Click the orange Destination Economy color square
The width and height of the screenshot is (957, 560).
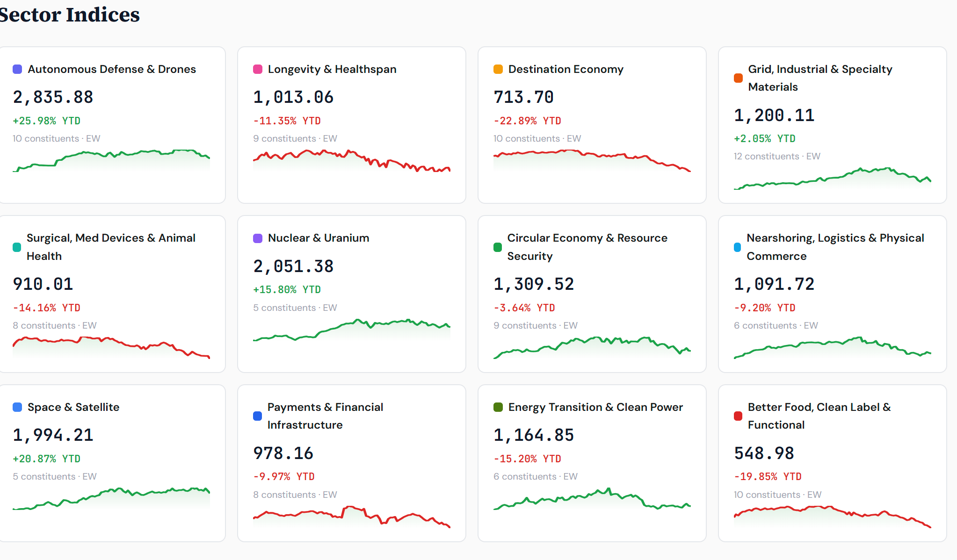(x=498, y=69)
